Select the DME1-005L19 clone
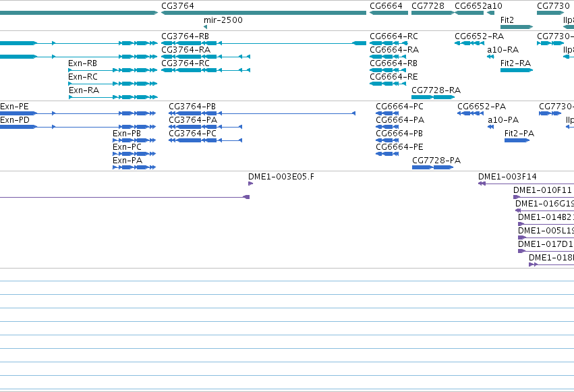The height and width of the screenshot is (392, 574). point(546,238)
